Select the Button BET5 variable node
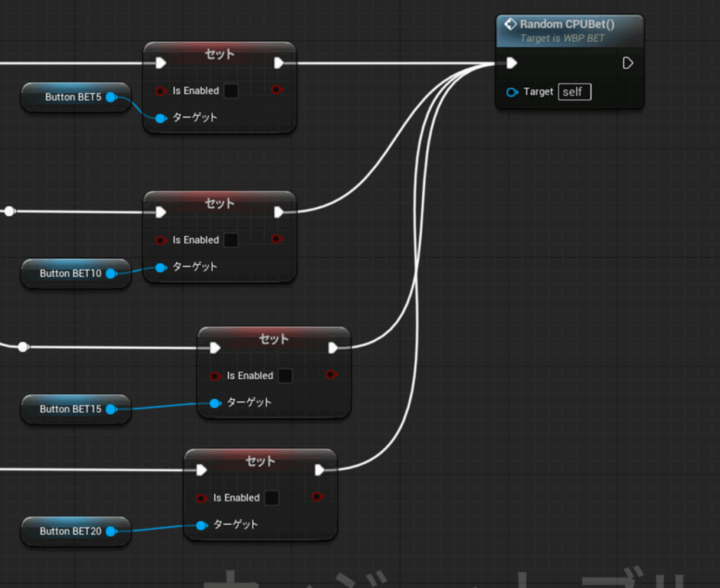 [x=69, y=97]
